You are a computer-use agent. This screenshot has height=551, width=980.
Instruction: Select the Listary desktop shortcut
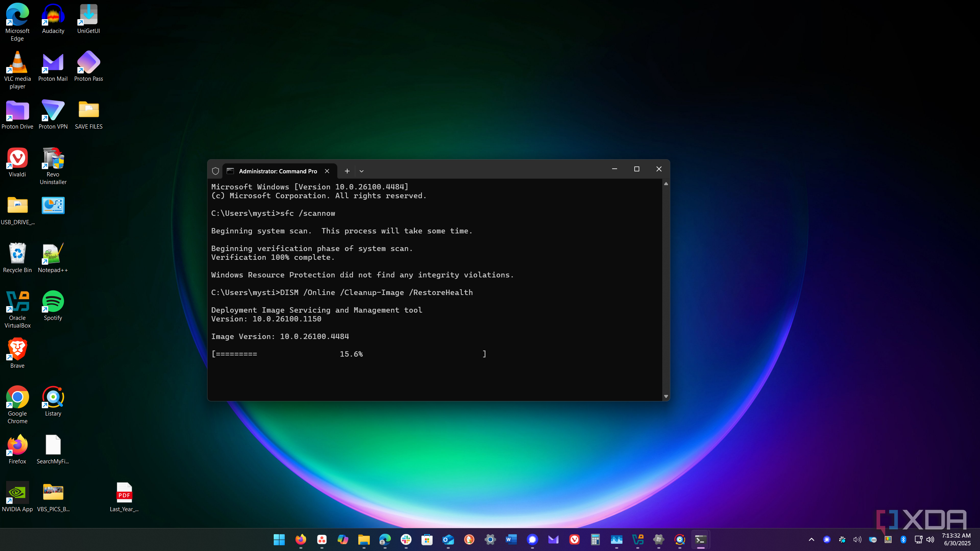click(x=53, y=401)
